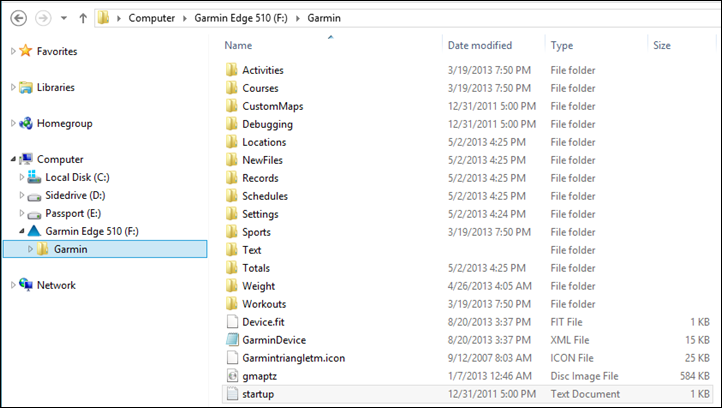Click the Forward arrow navigation button
This screenshot has height=408, width=722.
pyautogui.click(x=43, y=18)
